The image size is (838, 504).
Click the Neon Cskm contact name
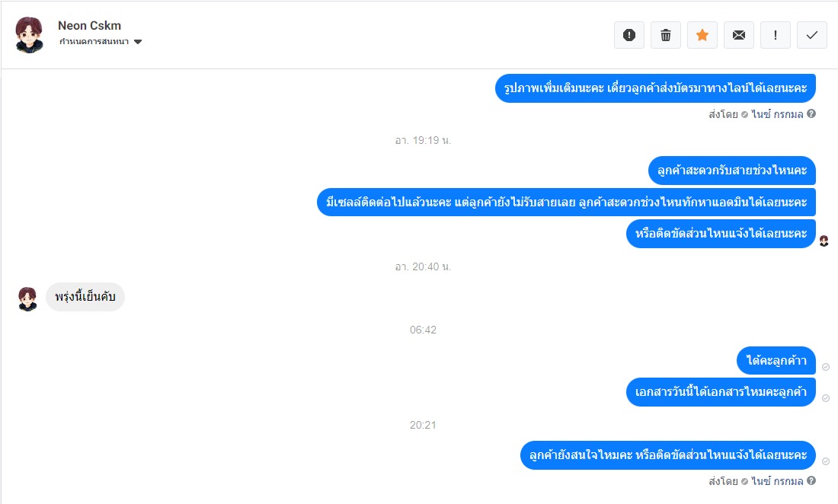(x=89, y=26)
